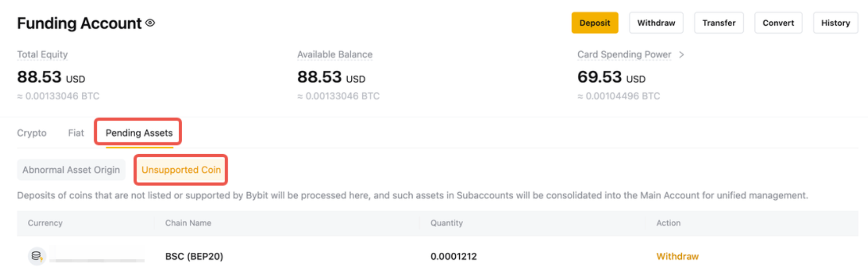Switch to the Crypto tab
868x274 pixels.
(x=32, y=133)
